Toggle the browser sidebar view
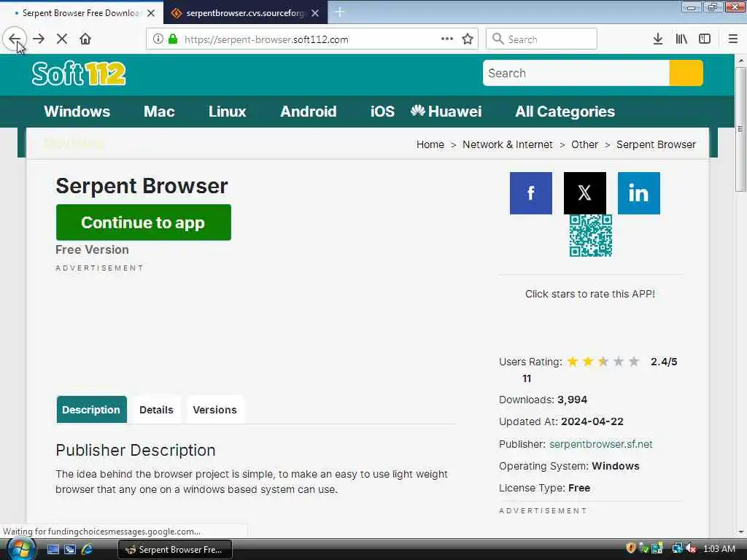Screen dimensions: 747x560 click(705, 39)
